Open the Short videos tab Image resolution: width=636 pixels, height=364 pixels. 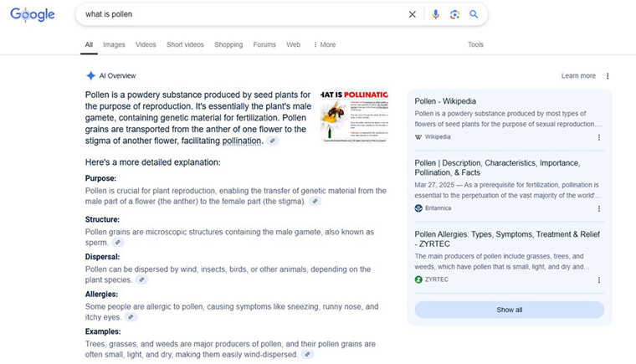tap(185, 44)
